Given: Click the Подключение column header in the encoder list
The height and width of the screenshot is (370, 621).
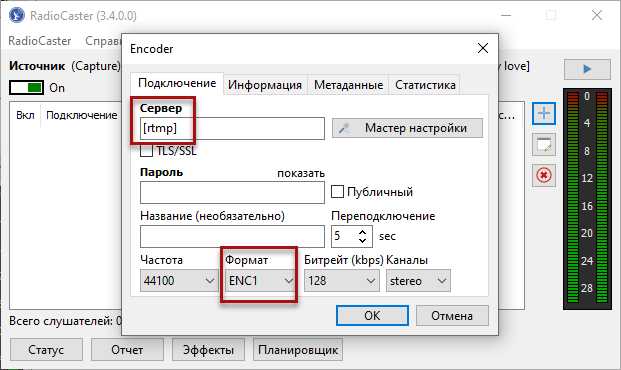Looking at the screenshot, I should click(82, 115).
